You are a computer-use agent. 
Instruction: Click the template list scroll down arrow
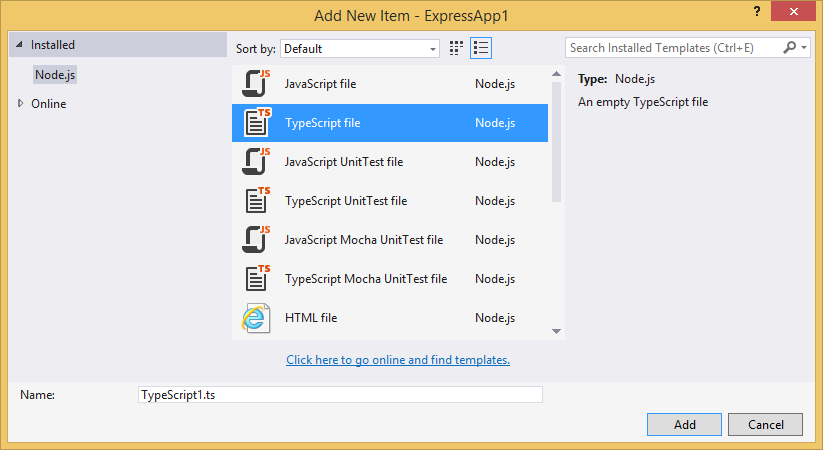(556, 331)
